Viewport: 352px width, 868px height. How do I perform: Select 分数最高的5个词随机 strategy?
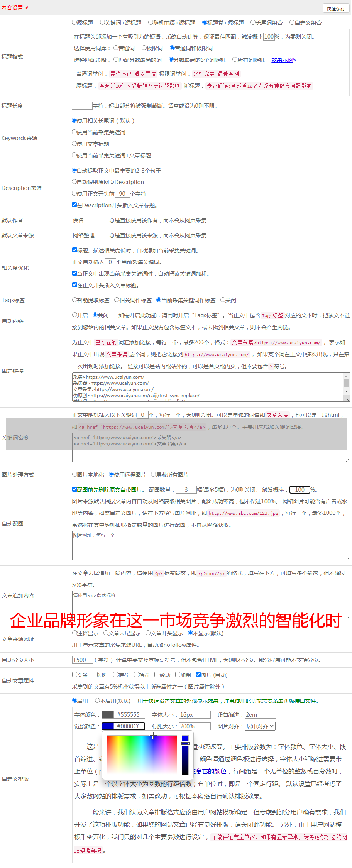tap(171, 59)
